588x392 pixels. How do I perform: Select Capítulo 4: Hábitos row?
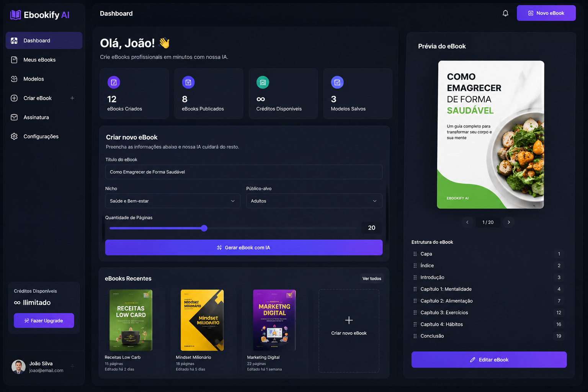pyautogui.click(x=489, y=324)
